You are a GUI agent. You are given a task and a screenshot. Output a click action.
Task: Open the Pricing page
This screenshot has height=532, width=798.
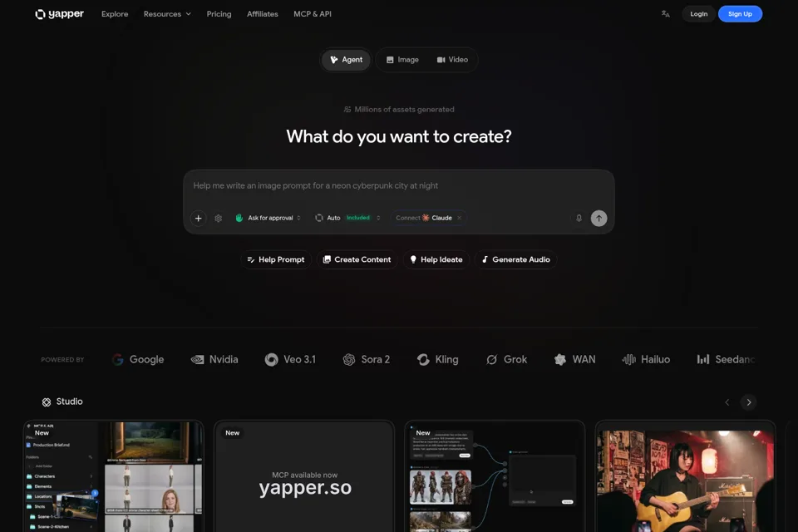point(219,14)
